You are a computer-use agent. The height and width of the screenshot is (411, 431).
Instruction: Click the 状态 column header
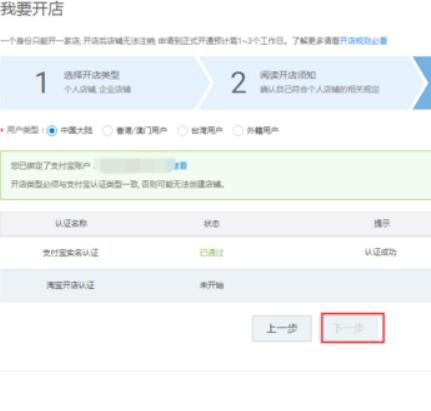coord(212,224)
